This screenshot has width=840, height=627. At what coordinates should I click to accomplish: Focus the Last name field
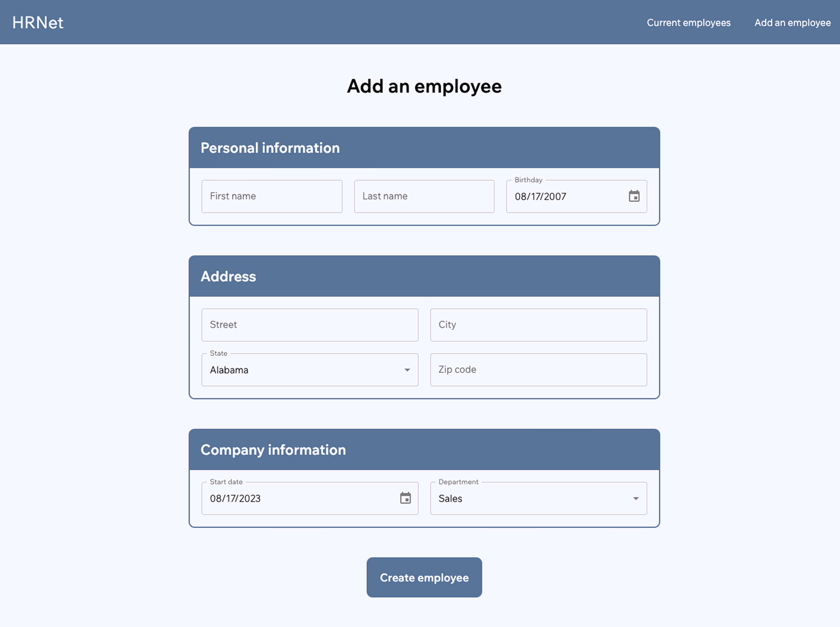(424, 196)
